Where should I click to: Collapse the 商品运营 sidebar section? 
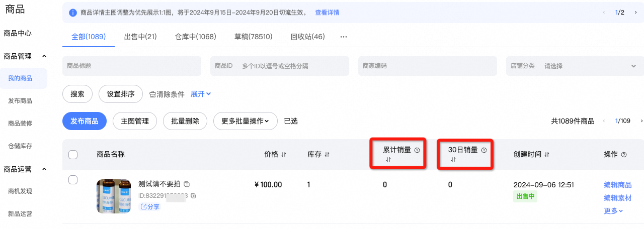[44, 169]
